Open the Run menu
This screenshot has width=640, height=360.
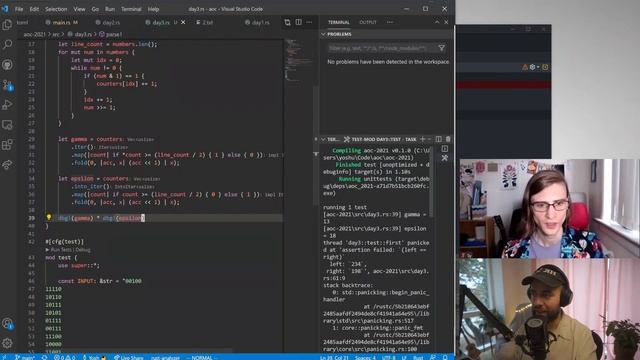point(110,9)
